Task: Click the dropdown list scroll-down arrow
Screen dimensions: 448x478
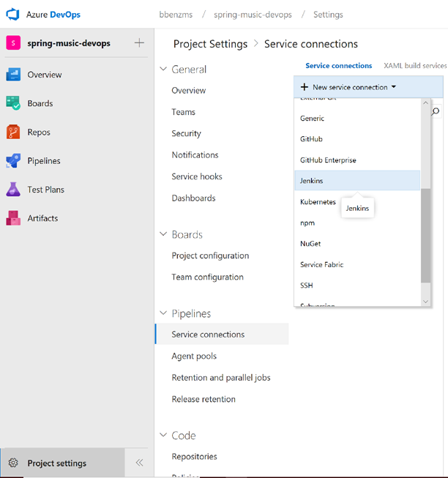Action: [426, 302]
